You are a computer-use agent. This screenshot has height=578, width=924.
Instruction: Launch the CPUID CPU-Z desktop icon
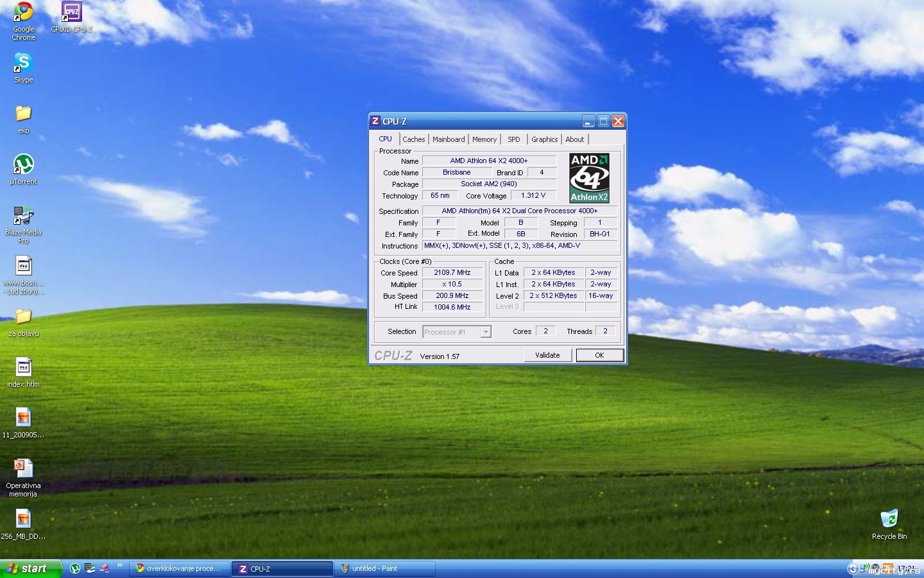(71, 13)
